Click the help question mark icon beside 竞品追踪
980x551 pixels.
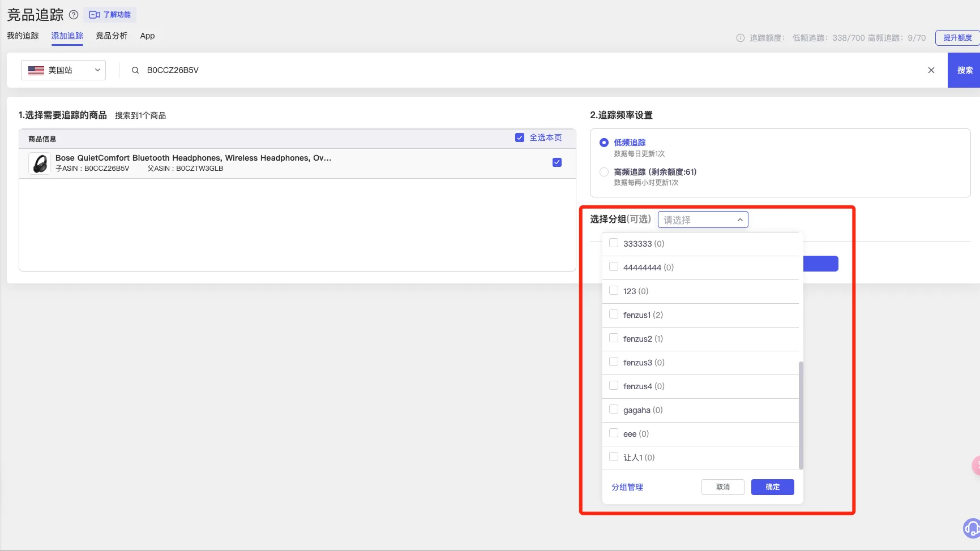click(74, 15)
